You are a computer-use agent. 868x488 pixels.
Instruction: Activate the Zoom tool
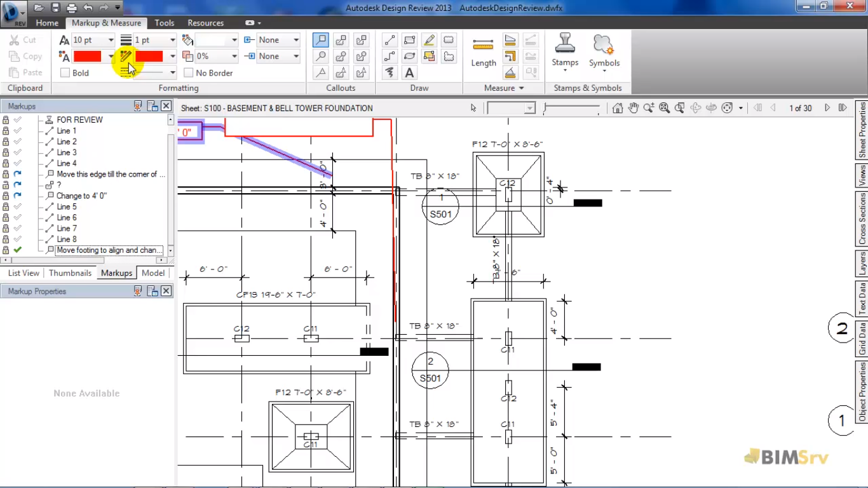click(x=649, y=108)
